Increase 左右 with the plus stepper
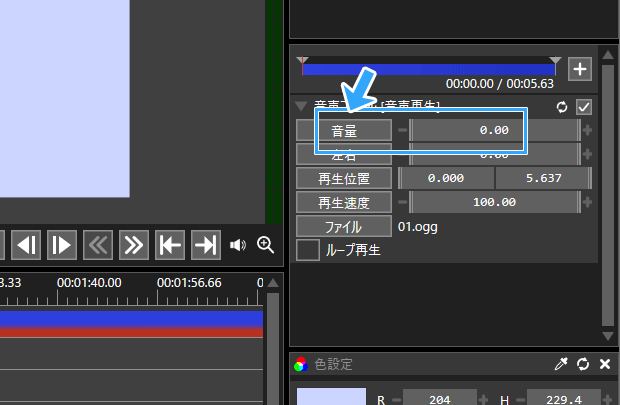The image size is (620, 405). pyautogui.click(x=587, y=154)
